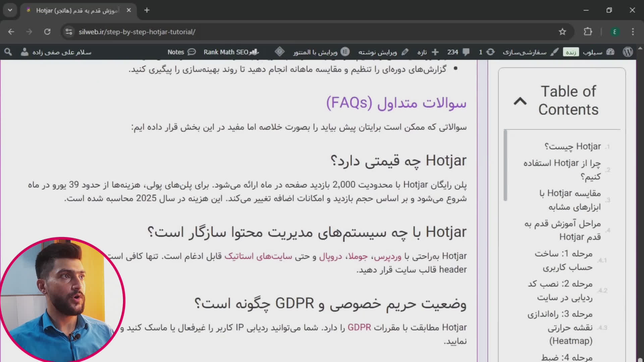Jump to مرحله 3: راه‌اندازی نقشه حرارتی
The width and height of the screenshot is (644, 362).
[560, 327]
